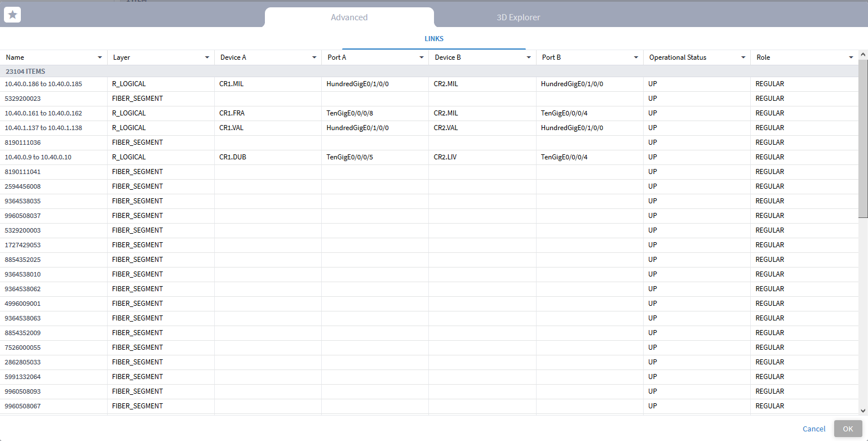The height and width of the screenshot is (441, 868).
Task: Select link row 8190111041
Action: click(x=429, y=172)
